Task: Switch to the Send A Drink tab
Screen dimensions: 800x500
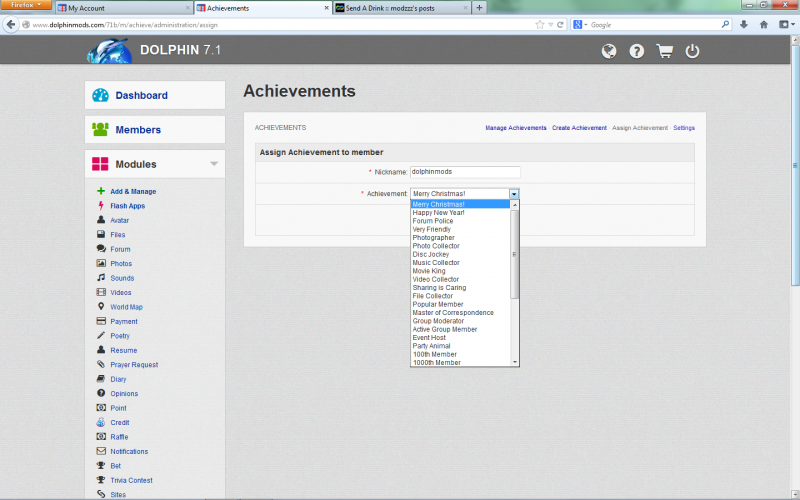Action: [402, 8]
